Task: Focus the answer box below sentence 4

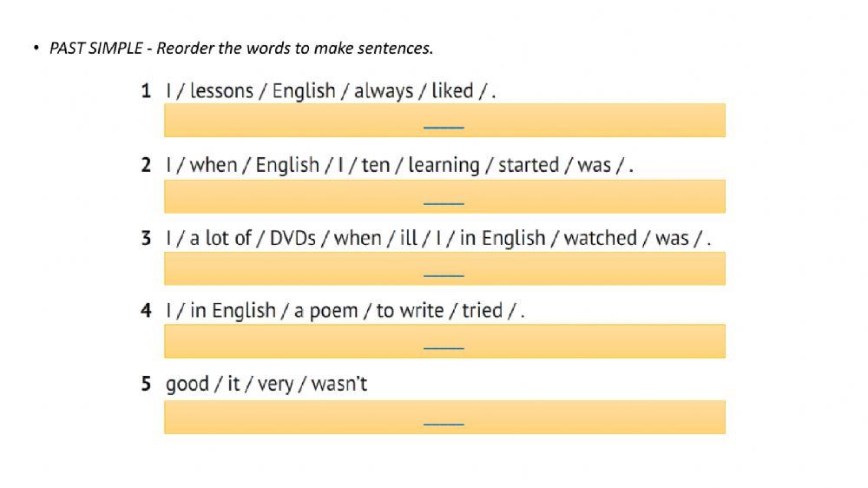Action: point(444,341)
